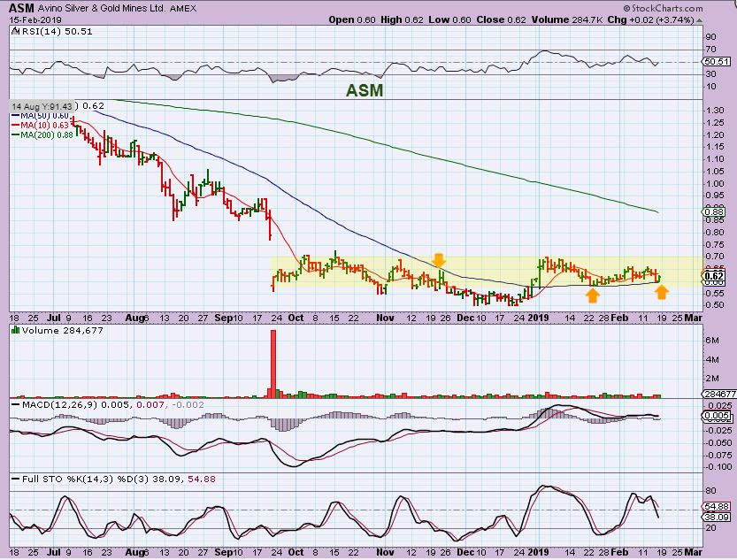
Task: Click the bar-chart icon beside Volume label
Action: tap(16, 330)
